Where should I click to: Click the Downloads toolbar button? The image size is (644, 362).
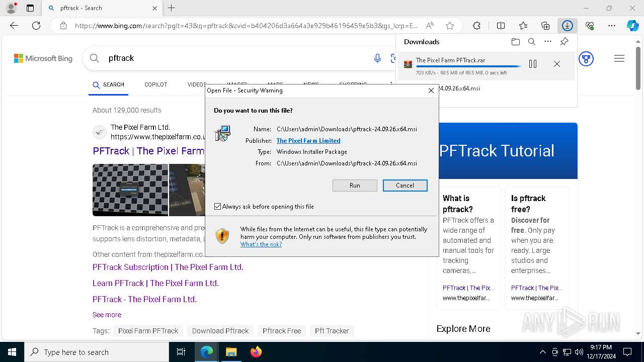(568, 26)
